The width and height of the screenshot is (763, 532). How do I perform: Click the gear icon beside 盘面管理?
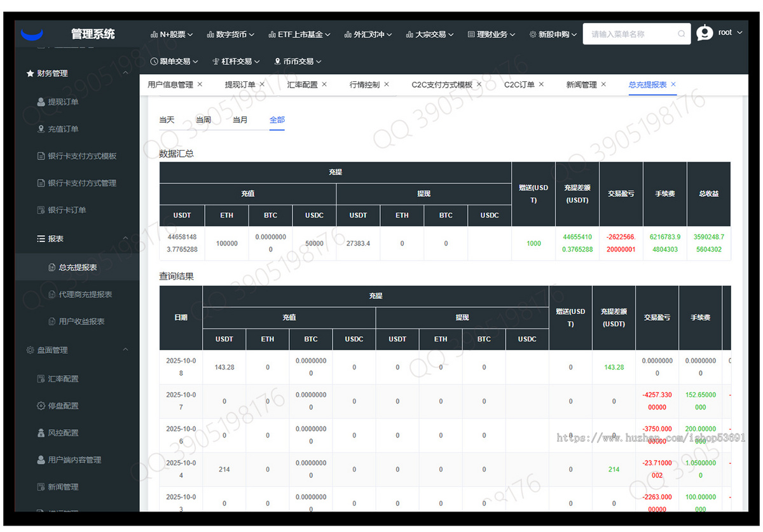[30, 350]
